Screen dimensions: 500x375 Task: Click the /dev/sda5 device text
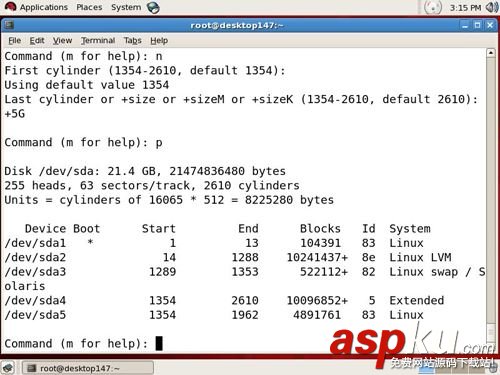pyautogui.click(x=35, y=315)
